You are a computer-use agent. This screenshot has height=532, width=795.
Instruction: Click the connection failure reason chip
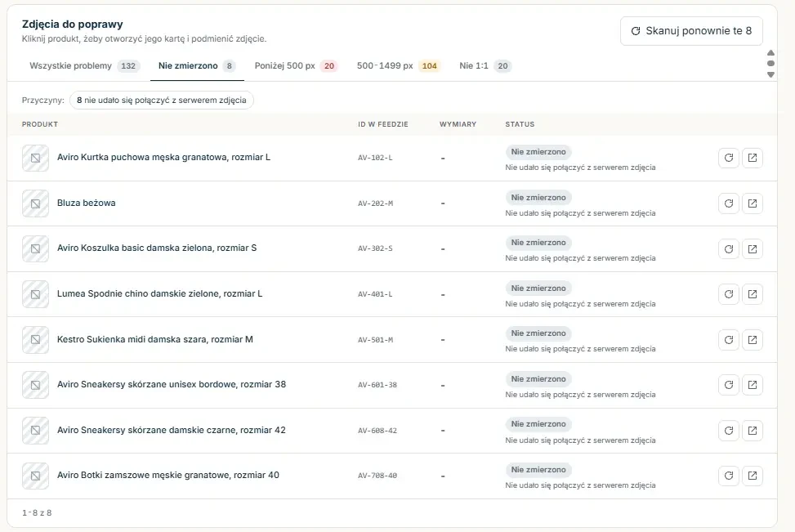[x=161, y=100]
